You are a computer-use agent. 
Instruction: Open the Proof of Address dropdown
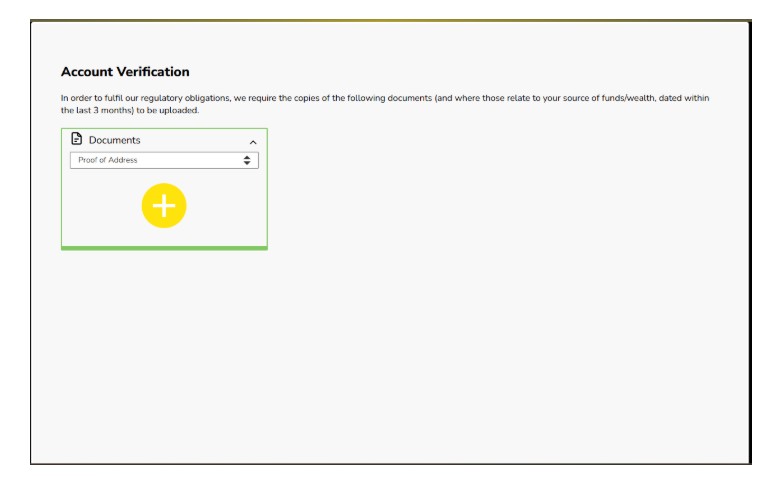point(164,160)
